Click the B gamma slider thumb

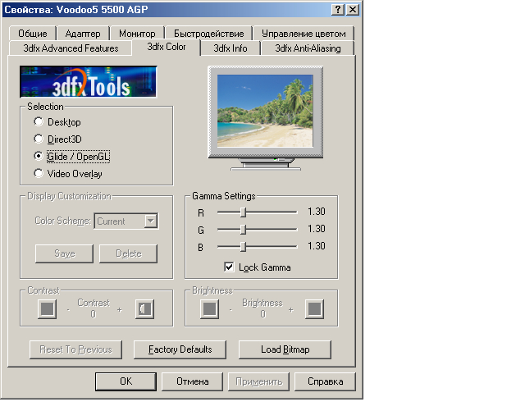click(x=244, y=247)
